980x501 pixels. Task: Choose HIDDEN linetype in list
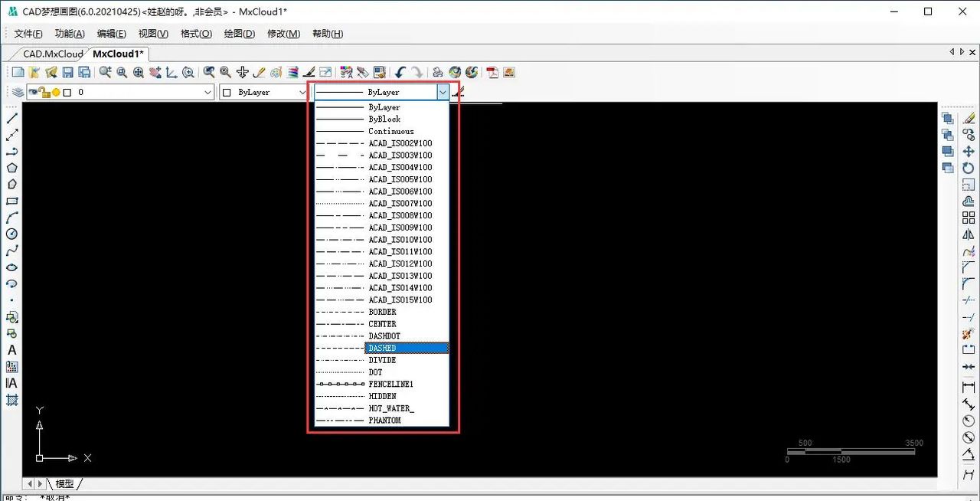(x=381, y=396)
